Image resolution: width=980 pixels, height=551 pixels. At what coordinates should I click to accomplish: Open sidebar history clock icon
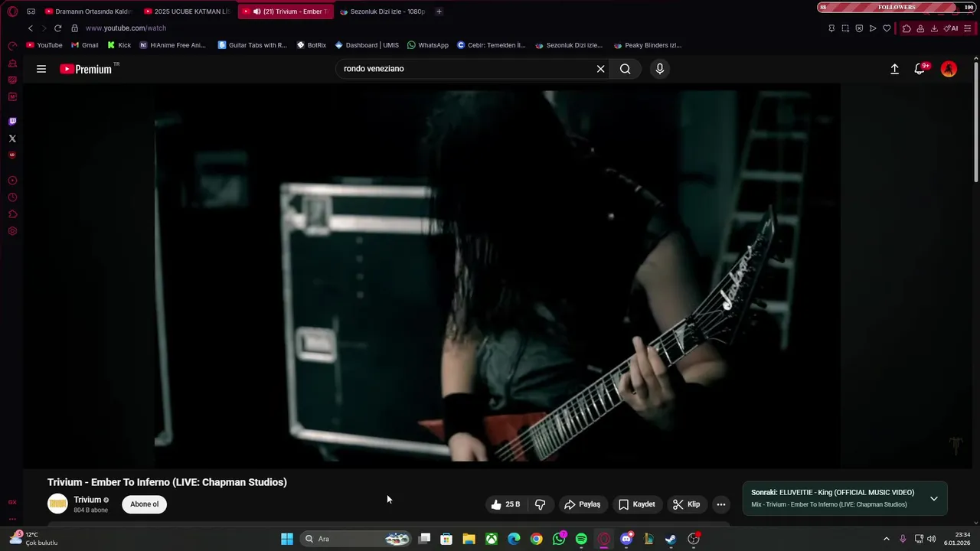(x=12, y=197)
